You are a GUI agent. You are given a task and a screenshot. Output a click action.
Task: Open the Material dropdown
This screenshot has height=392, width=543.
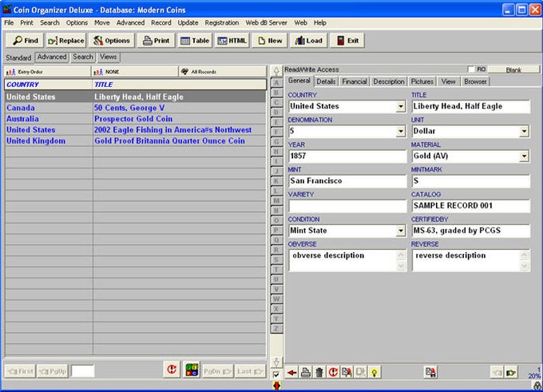click(524, 156)
